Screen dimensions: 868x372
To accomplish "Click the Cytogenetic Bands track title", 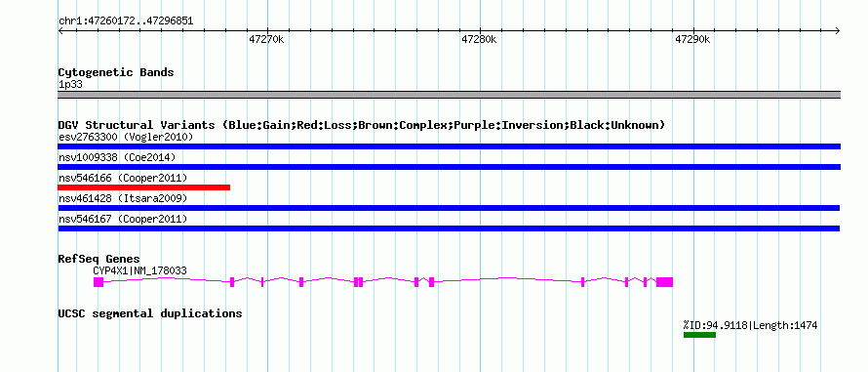I will (116, 72).
